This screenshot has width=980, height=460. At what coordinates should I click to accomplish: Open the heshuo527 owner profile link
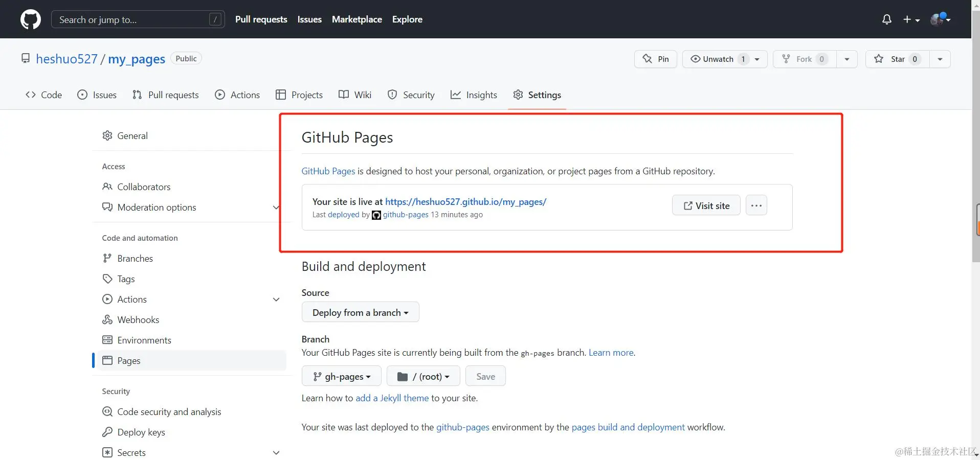click(x=66, y=59)
